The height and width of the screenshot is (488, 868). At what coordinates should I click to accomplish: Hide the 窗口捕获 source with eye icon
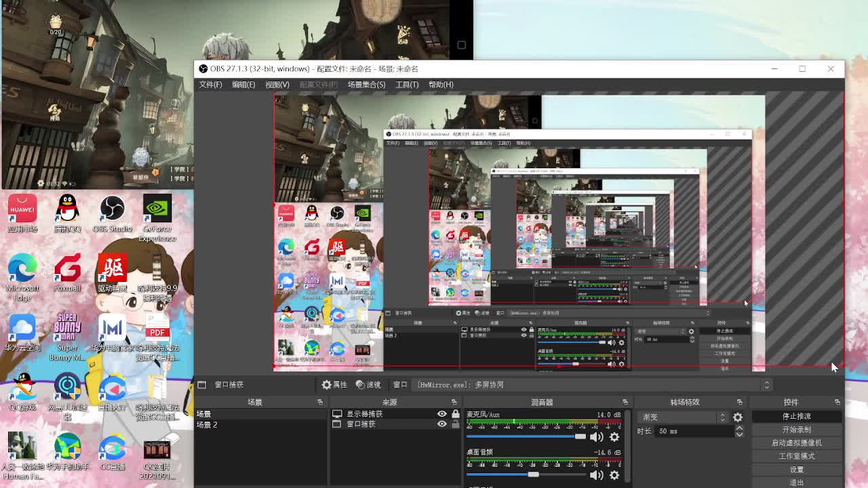441,424
